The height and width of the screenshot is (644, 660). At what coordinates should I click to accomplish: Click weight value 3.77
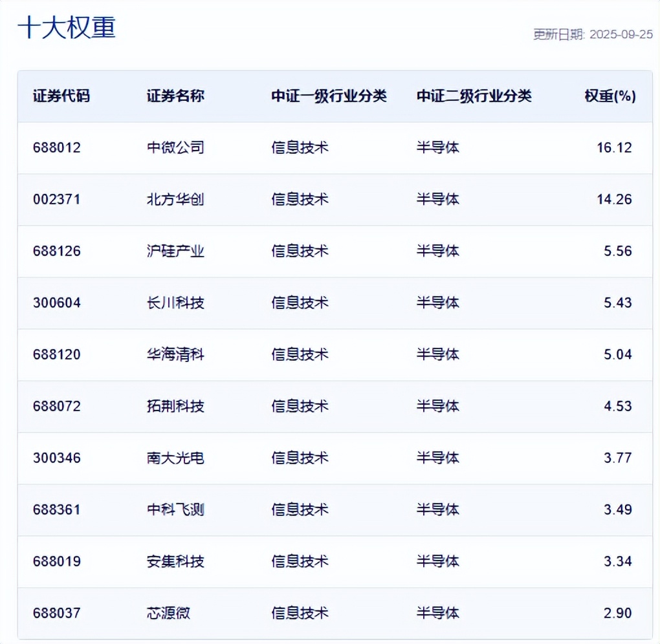(x=618, y=458)
